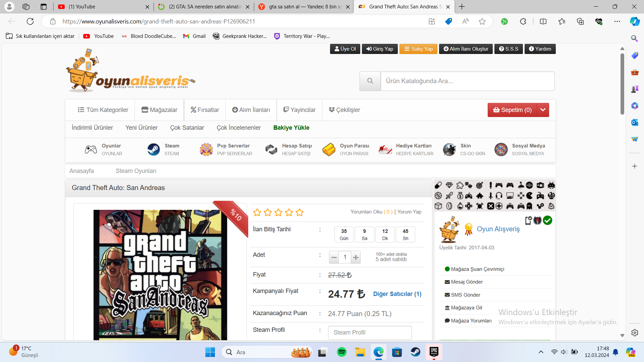Open Steam app from the taskbar
The height and width of the screenshot is (362, 644).
415,352
